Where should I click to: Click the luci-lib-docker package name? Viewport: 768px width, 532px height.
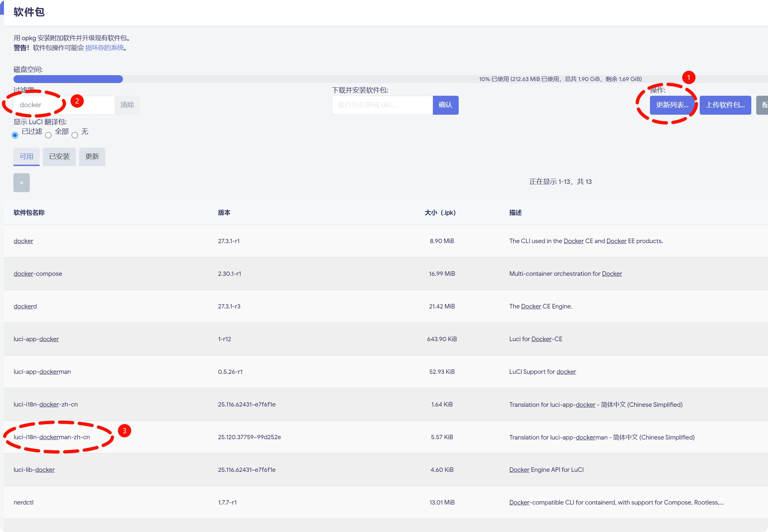tap(34, 470)
